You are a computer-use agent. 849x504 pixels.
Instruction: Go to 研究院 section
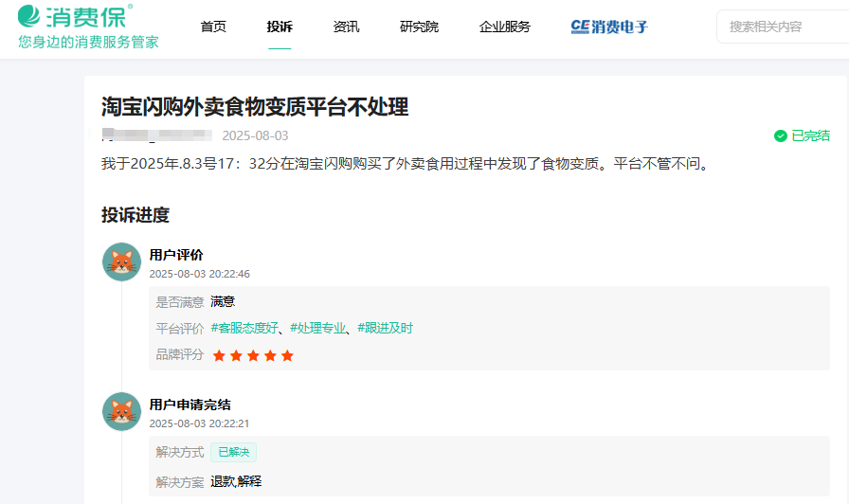pyautogui.click(x=419, y=27)
